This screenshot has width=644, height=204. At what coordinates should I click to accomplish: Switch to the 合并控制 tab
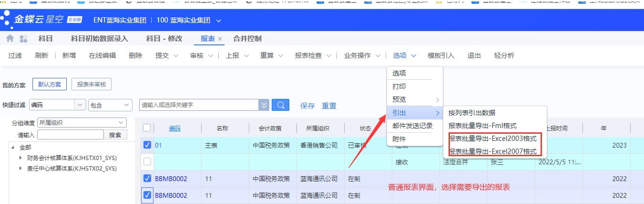click(x=247, y=39)
